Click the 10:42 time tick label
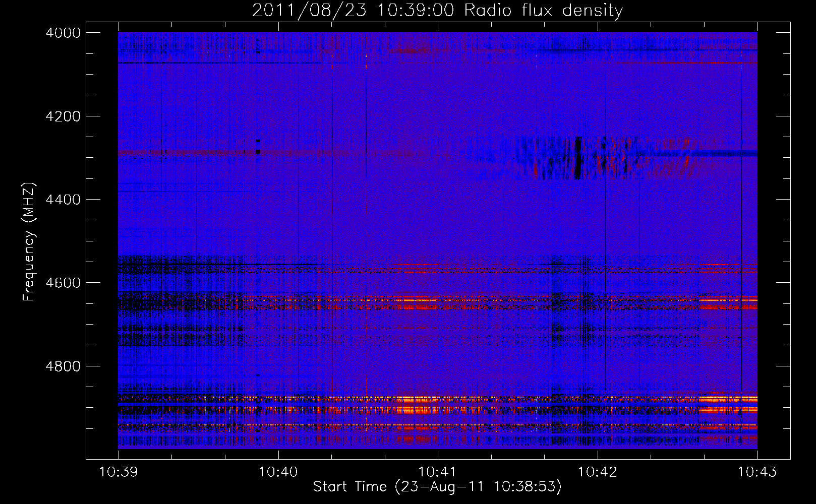 tap(598, 472)
